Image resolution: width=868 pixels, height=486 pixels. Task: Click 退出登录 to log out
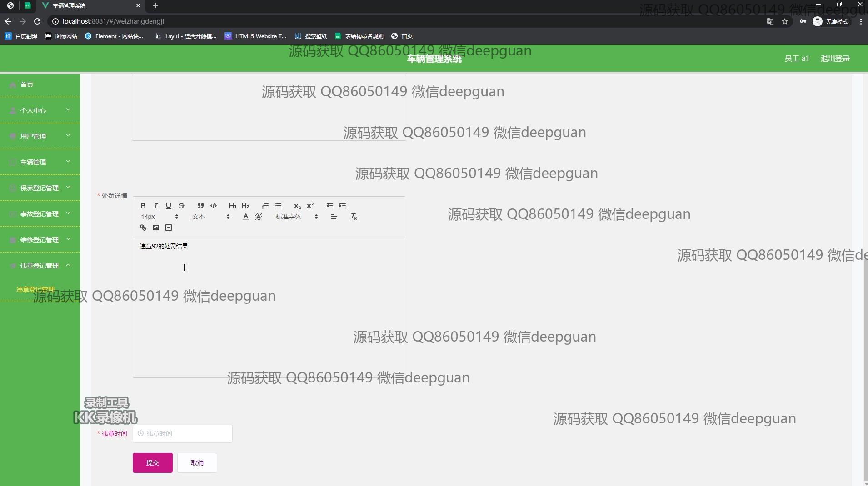pos(835,59)
